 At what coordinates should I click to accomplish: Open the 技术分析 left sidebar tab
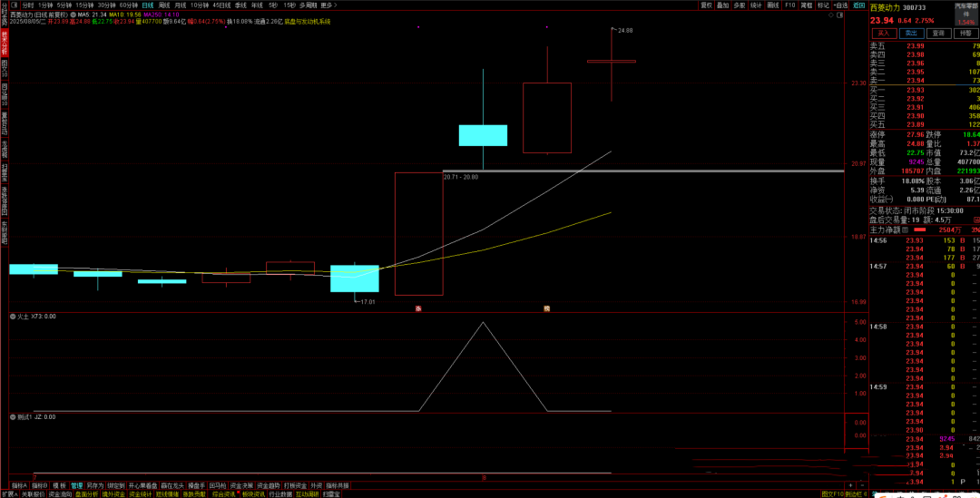pyautogui.click(x=5, y=43)
